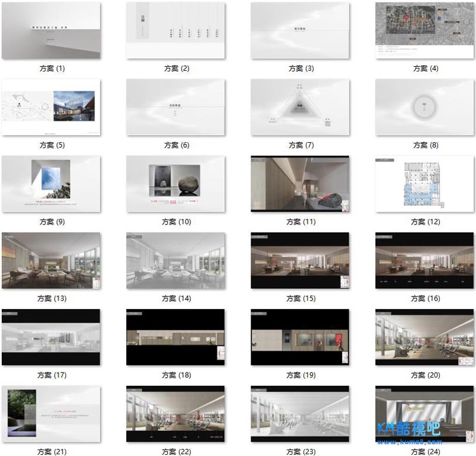
Task: Select the 方案 (2) table of contents thumbnail
Action: tap(176, 31)
